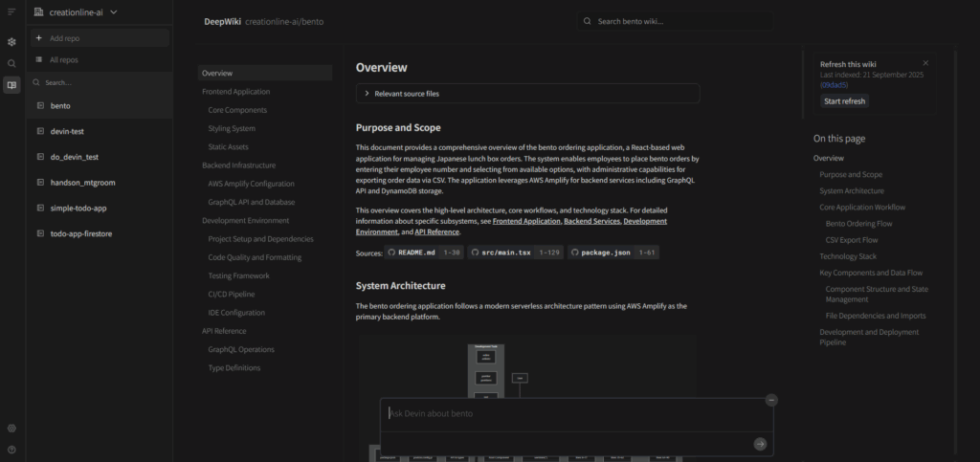
Task: Click the help question mark icon
Action: pos(11,449)
